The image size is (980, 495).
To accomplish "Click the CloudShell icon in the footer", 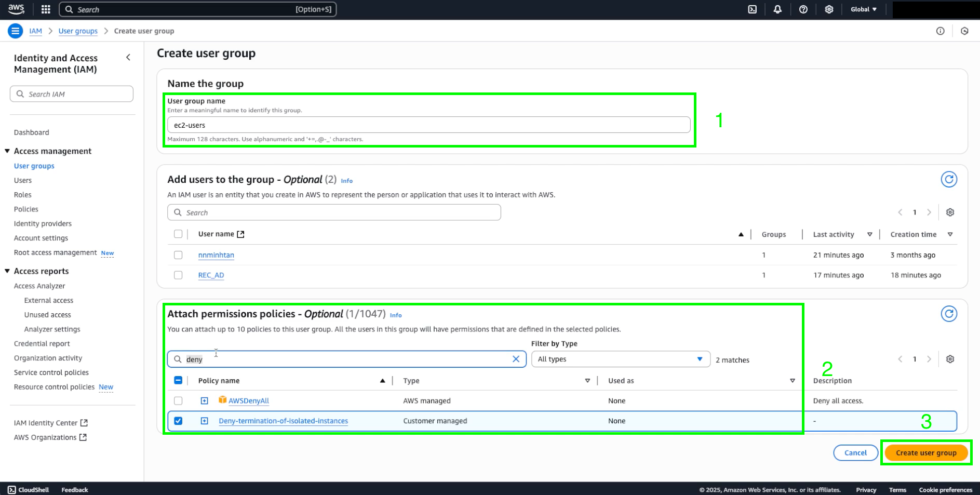I will coord(11,490).
